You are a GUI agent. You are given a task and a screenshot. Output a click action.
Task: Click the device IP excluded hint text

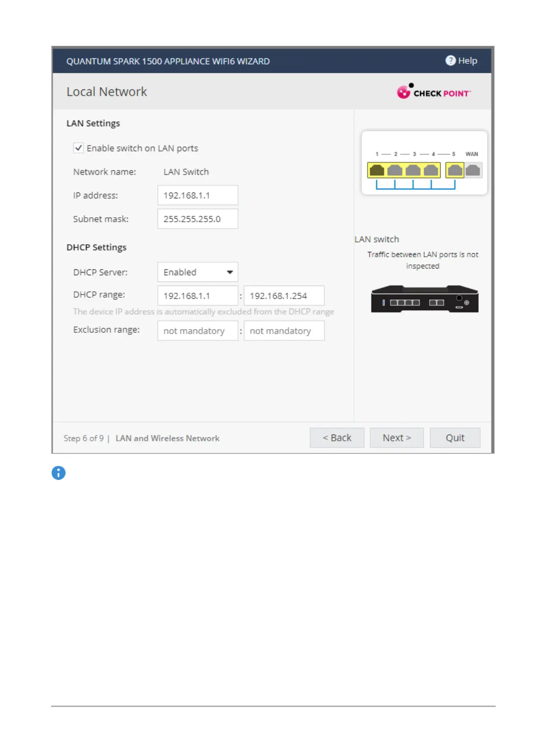[203, 312]
